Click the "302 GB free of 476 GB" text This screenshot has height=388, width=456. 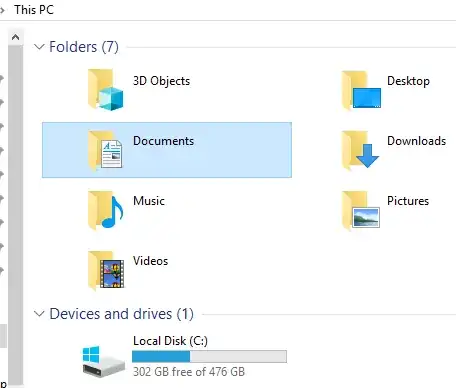[189, 372]
